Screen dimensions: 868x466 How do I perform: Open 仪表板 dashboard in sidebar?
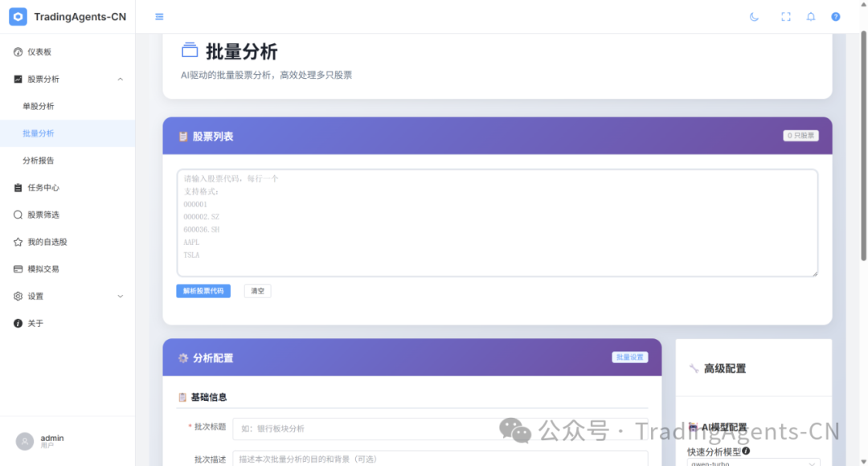pos(39,52)
